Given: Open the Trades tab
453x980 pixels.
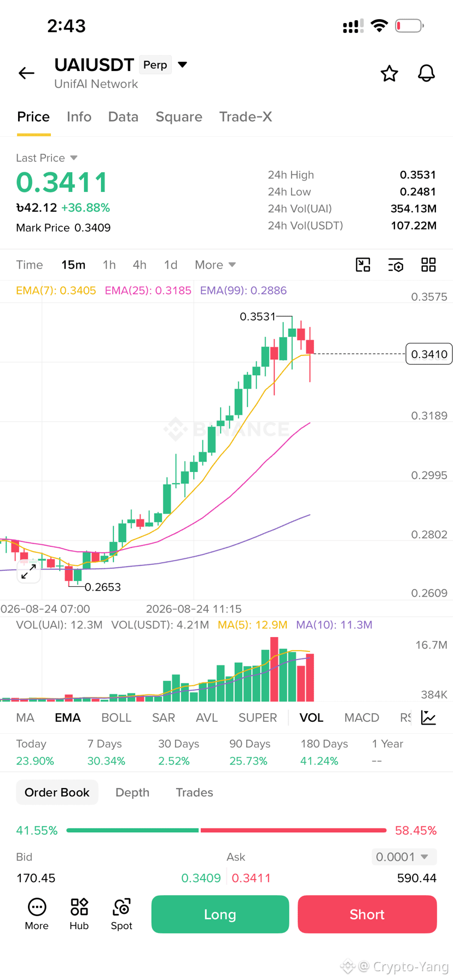Looking at the screenshot, I should 194,792.
